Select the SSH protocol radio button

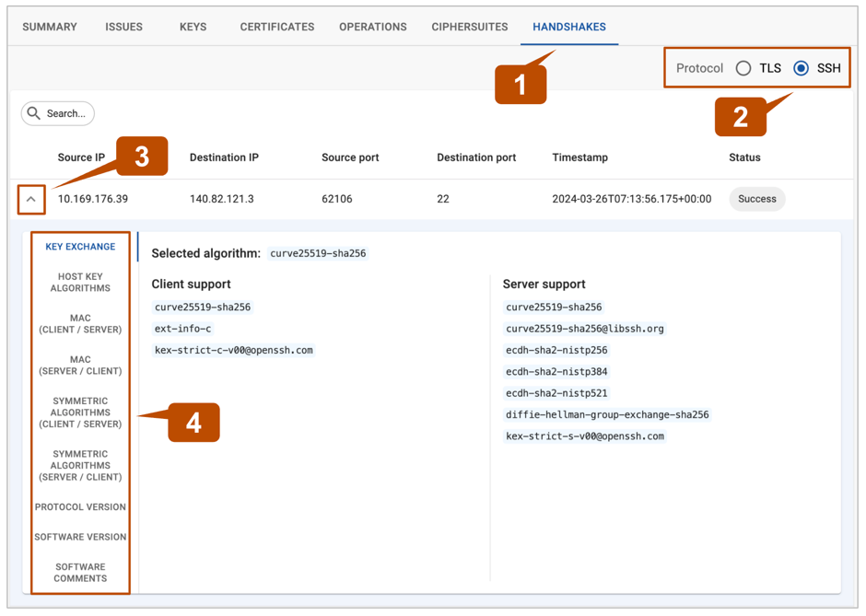point(801,68)
